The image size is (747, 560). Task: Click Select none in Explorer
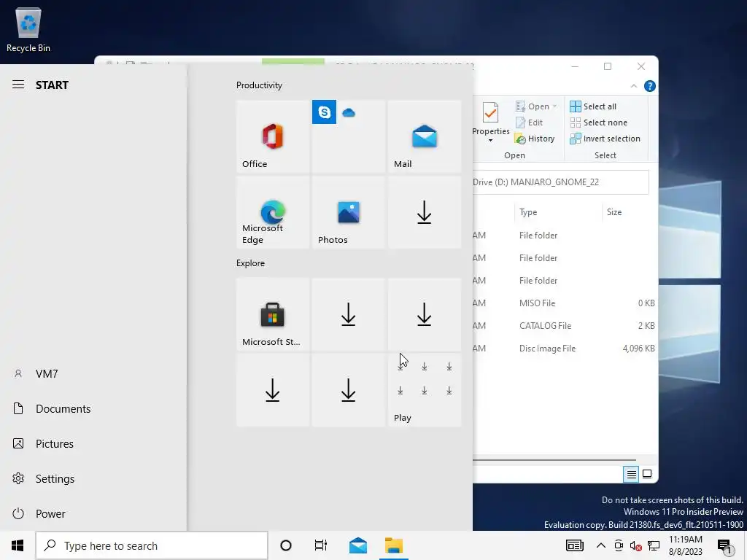(598, 122)
